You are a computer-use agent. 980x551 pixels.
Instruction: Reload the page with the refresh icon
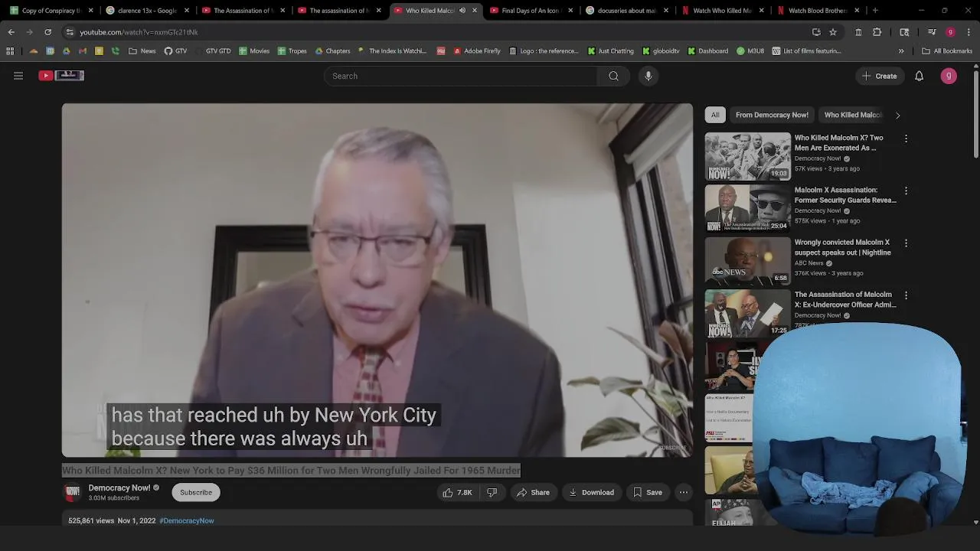[47, 32]
